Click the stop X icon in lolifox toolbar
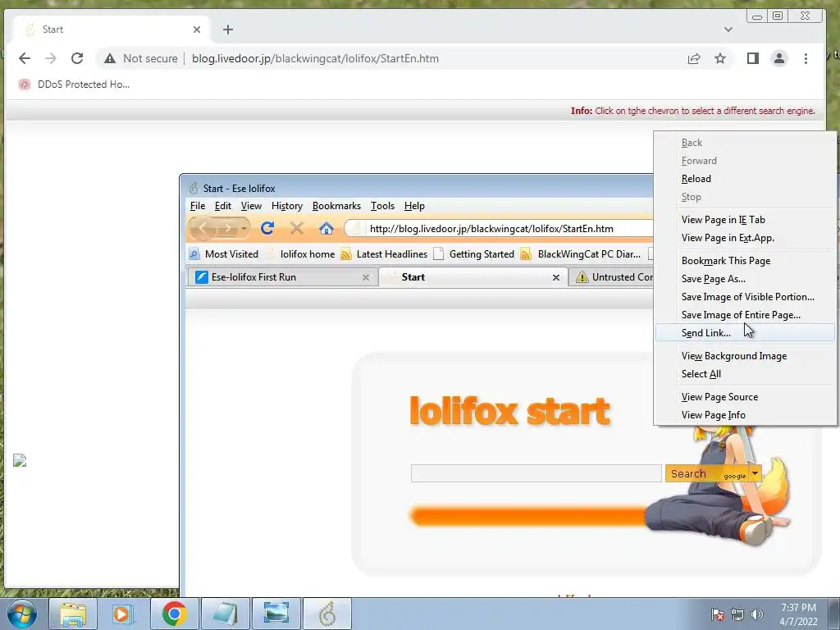This screenshot has height=630, width=840. [x=297, y=229]
